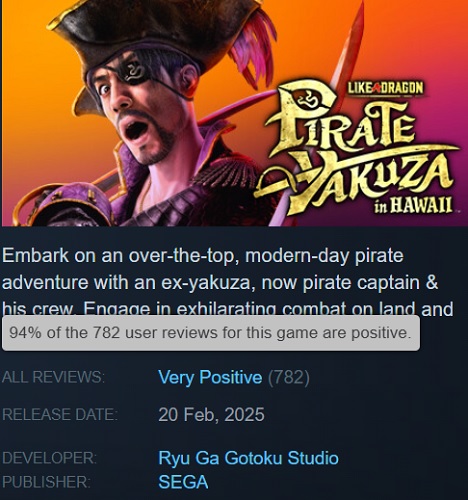This screenshot has height=500, width=468.
Task: Click the Very Positive review summary link
Action: pyautogui.click(x=210, y=377)
